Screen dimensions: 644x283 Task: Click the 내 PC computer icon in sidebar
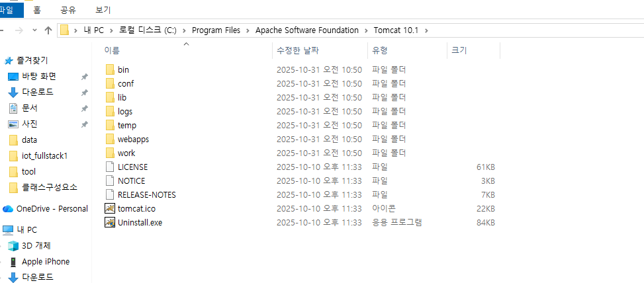pos(8,229)
